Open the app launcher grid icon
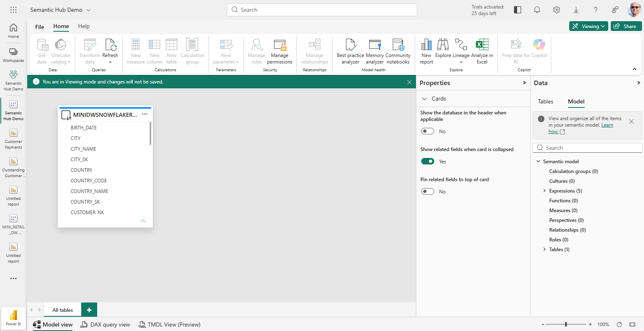 click(13, 10)
